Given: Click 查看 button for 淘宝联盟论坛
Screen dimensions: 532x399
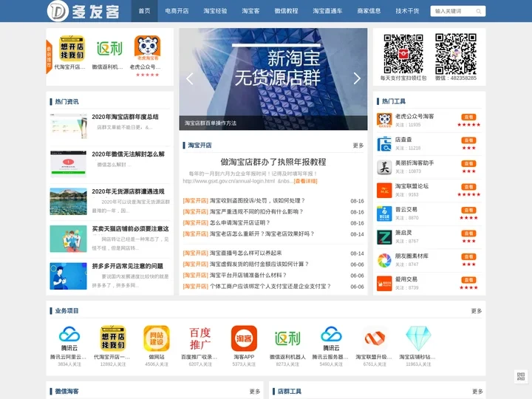Looking at the screenshot, I should 468,187.
